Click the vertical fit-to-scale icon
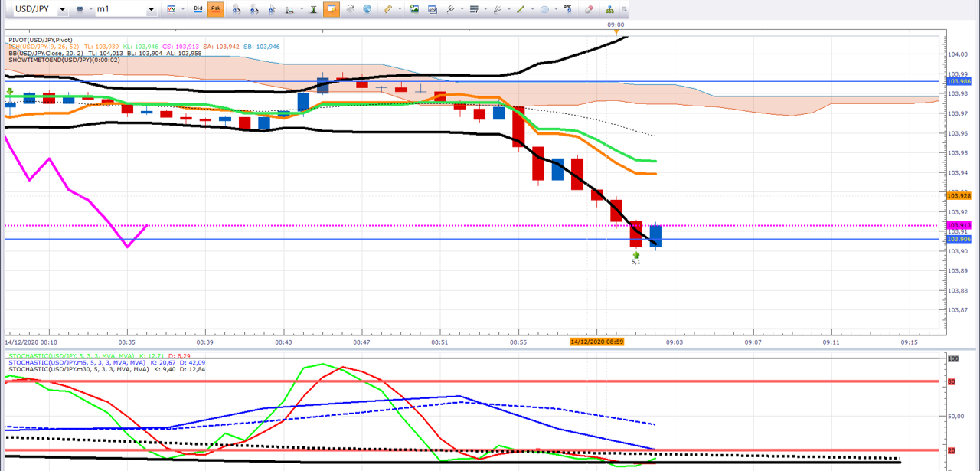The height and width of the screenshot is (471, 980). pyautogui.click(x=314, y=9)
